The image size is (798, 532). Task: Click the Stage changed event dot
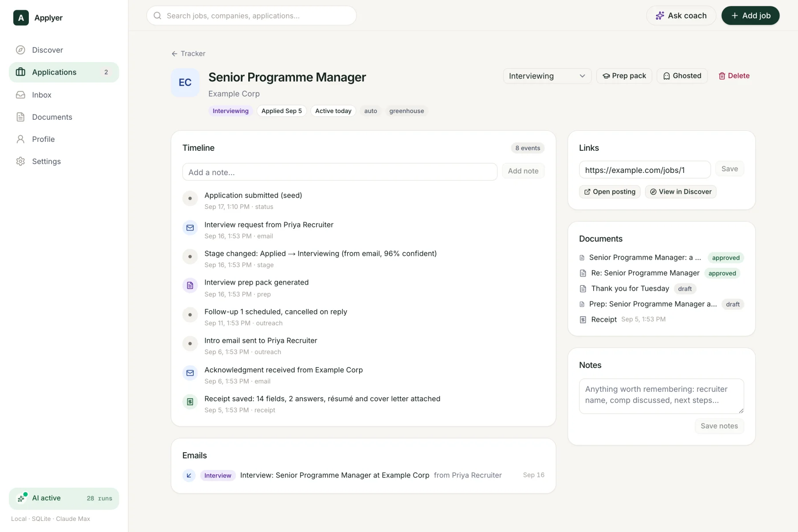[x=190, y=257]
